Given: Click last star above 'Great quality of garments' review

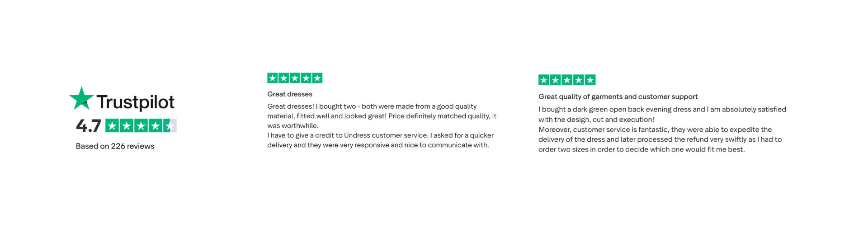Looking at the screenshot, I should click(590, 80).
